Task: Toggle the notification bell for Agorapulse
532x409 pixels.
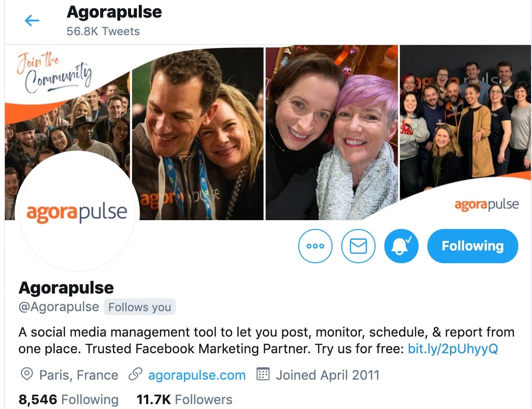Action: pos(401,246)
